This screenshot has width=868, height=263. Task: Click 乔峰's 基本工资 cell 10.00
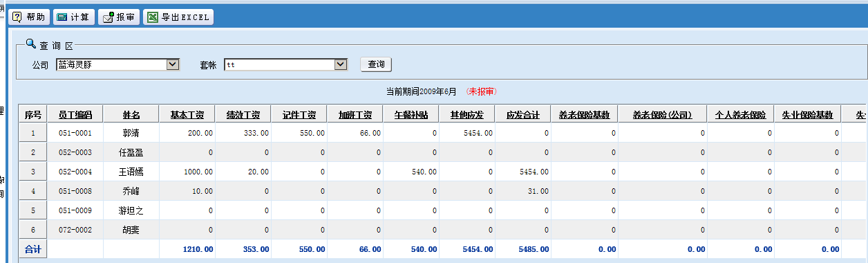point(187,190)
